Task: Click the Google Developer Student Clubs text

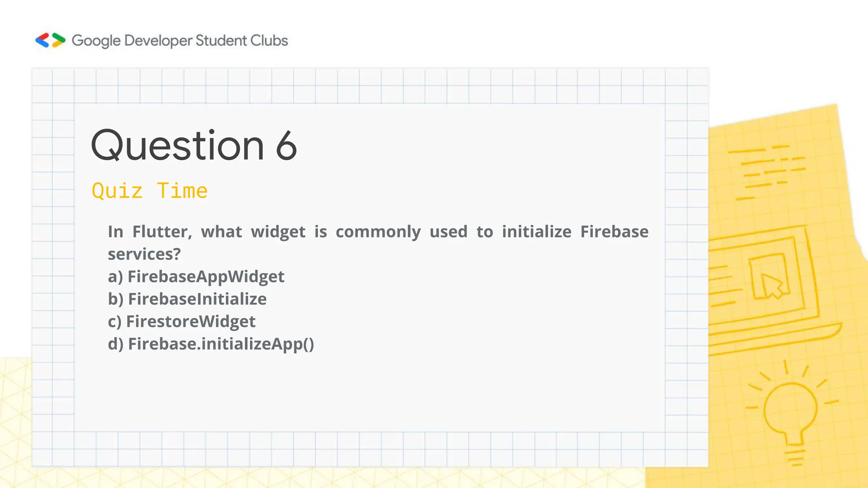Action: (180, 41)
